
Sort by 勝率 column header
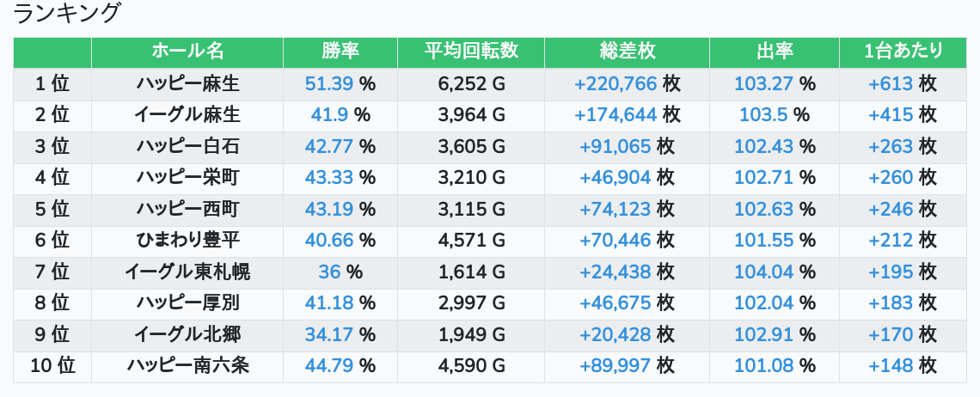point(340,52)
